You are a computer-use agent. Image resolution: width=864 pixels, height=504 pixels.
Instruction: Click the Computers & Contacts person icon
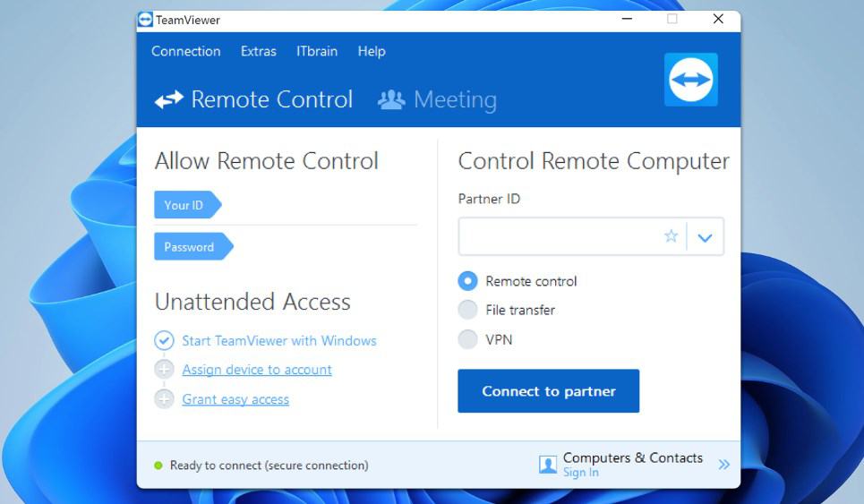(x=548, y=465)
